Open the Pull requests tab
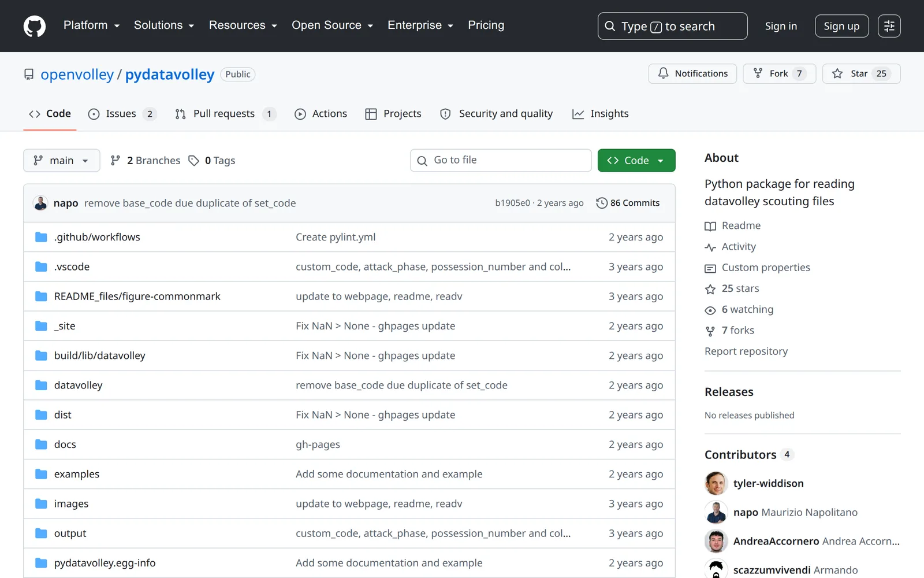The image size is (924, 578). (226, 114)
